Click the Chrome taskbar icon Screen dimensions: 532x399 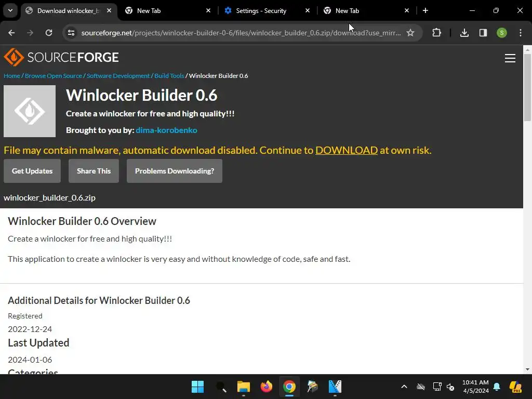[x=289, y=387]
